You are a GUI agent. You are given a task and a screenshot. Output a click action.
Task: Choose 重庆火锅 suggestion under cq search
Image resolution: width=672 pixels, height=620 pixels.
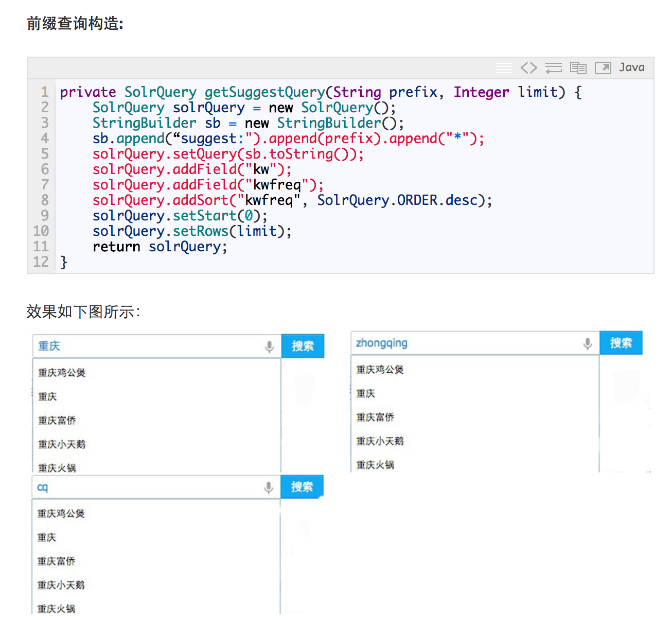point(56,608)
